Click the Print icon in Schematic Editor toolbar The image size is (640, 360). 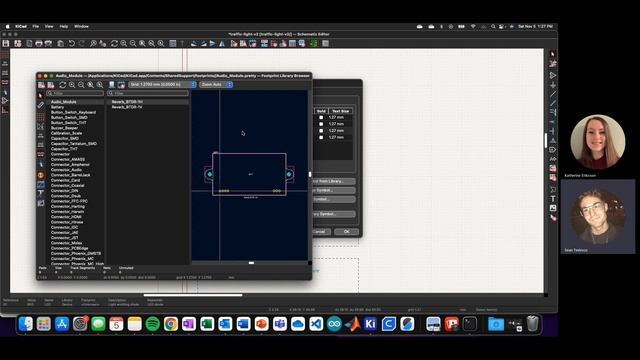pos(39,43)
